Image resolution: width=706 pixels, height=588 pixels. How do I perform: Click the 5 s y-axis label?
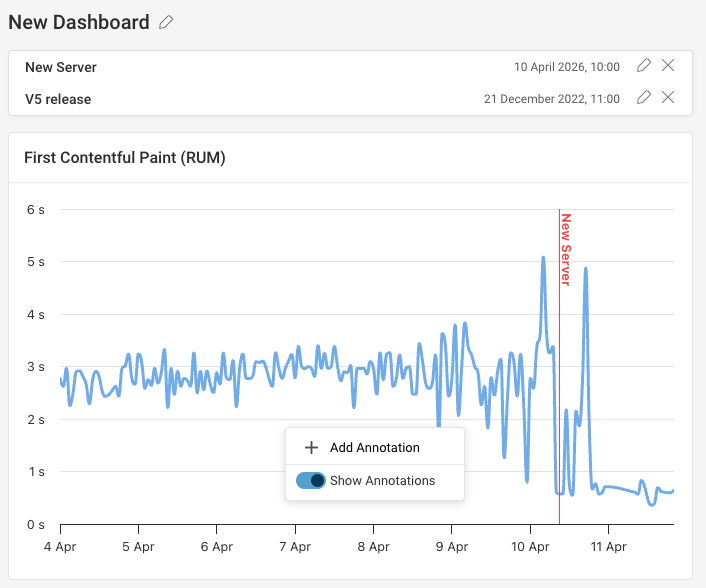36,262
